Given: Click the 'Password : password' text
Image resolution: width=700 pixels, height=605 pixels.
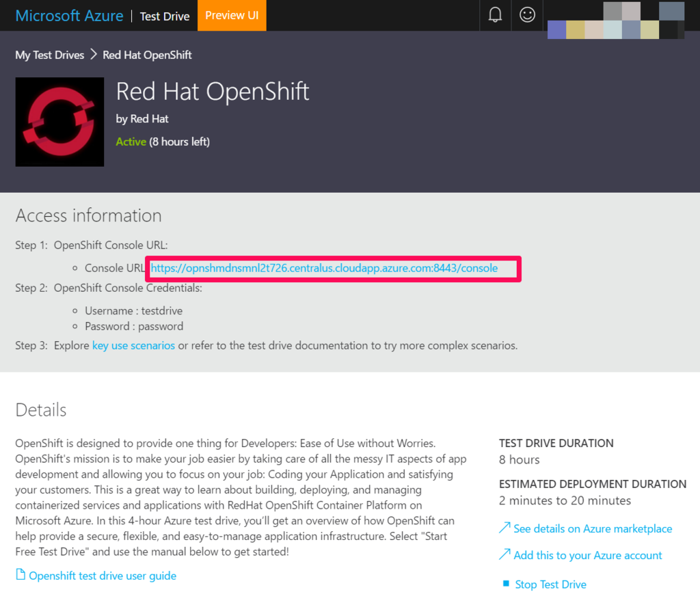Looking at the screenshot, I should (134, 326).
